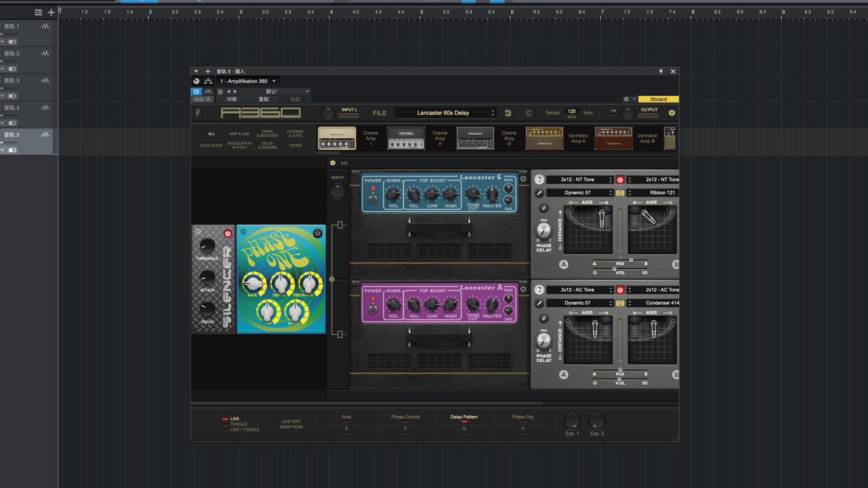868x488 pixels.
Task: Select EQ & FILTER category
Action: tap(212, 145)
